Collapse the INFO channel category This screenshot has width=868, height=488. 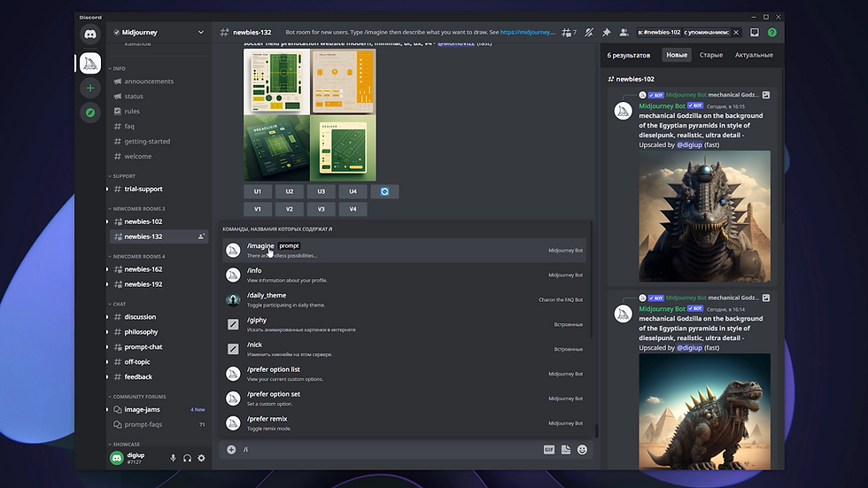click(119, 68)
